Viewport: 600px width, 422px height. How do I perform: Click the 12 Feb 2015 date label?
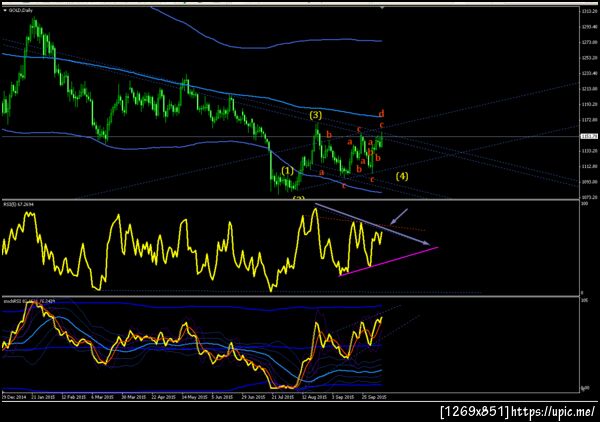point(73,397)
